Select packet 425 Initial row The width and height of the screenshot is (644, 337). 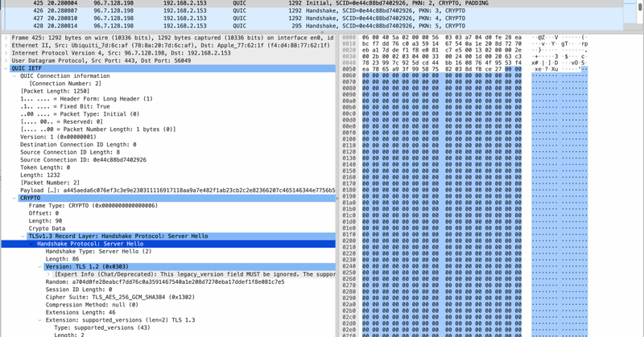click(312, 3)
